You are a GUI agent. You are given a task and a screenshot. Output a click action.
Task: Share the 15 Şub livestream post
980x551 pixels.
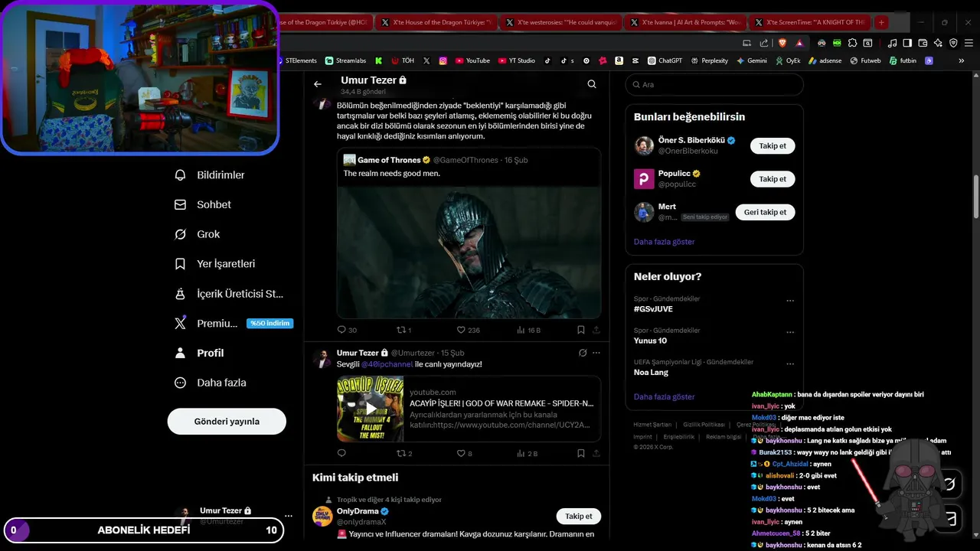pyautogui.click(x=596, y=453)
